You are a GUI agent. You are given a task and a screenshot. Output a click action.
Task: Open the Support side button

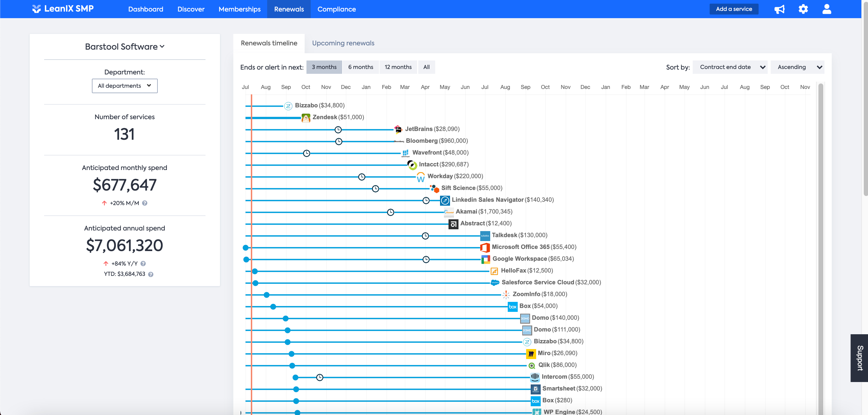point(859,358)
